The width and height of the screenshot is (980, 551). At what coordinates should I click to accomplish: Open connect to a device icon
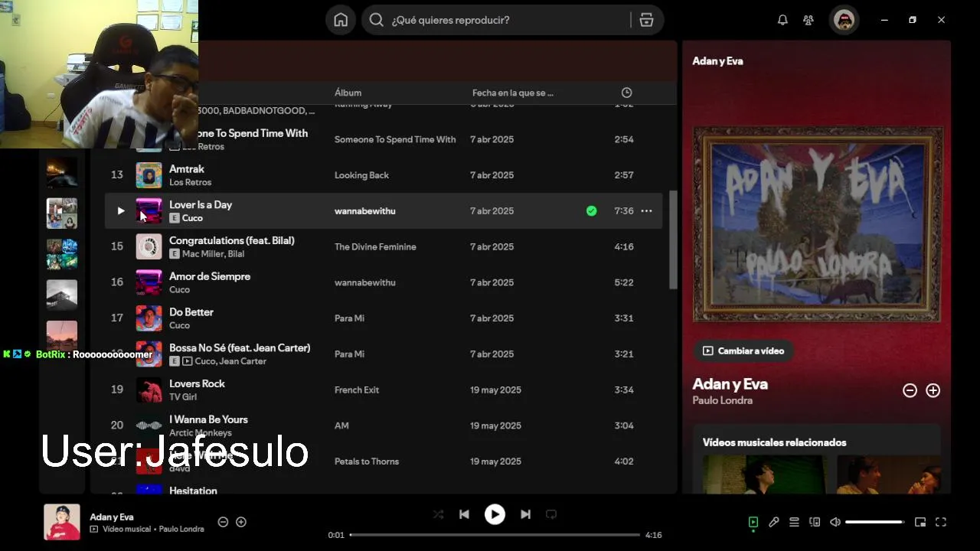815,522
